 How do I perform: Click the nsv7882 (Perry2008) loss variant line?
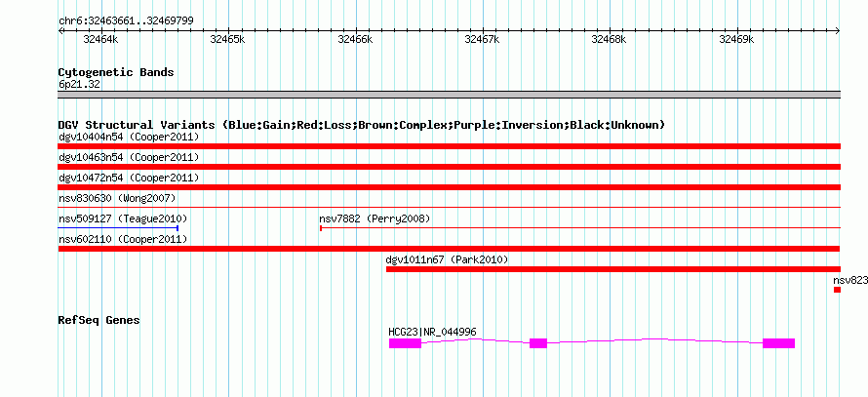[580, 227]
